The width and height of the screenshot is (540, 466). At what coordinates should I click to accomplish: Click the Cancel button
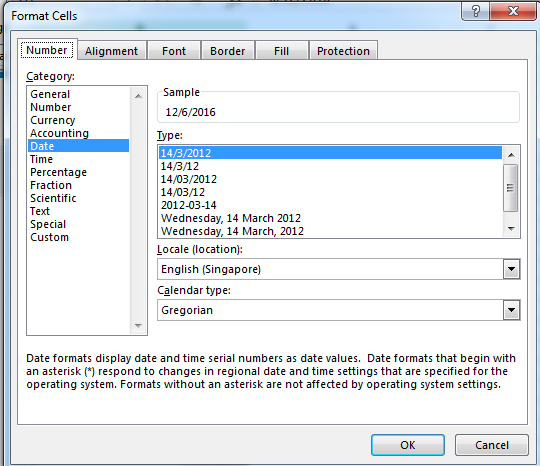(x=492, y=445)
